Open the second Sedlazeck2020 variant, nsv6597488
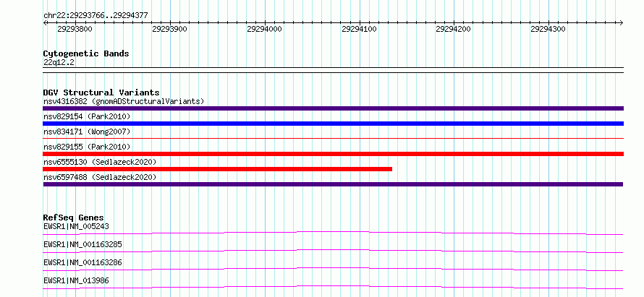The image size is (644, 297). (100, 177)
